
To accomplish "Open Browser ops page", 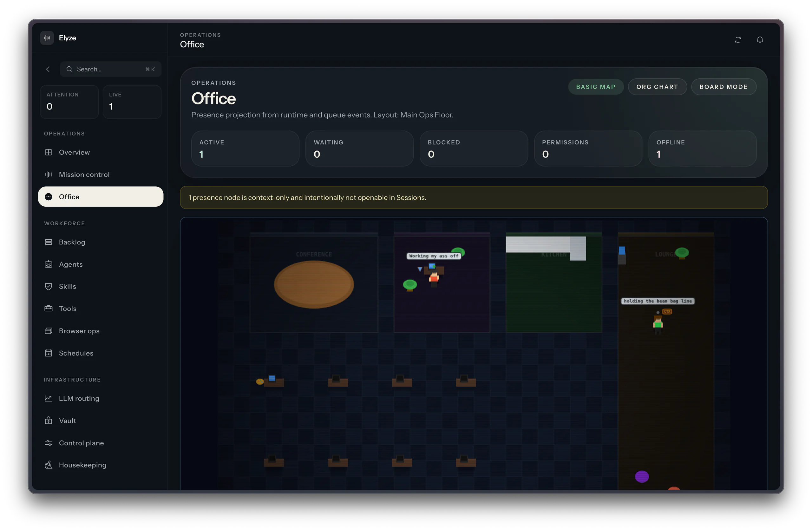I will [79, 331].
